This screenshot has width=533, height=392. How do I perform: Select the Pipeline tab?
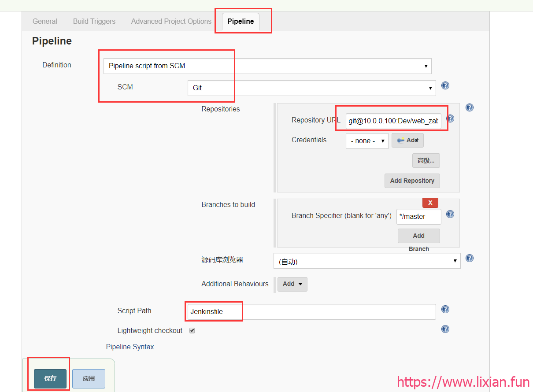tap(241, 21)
